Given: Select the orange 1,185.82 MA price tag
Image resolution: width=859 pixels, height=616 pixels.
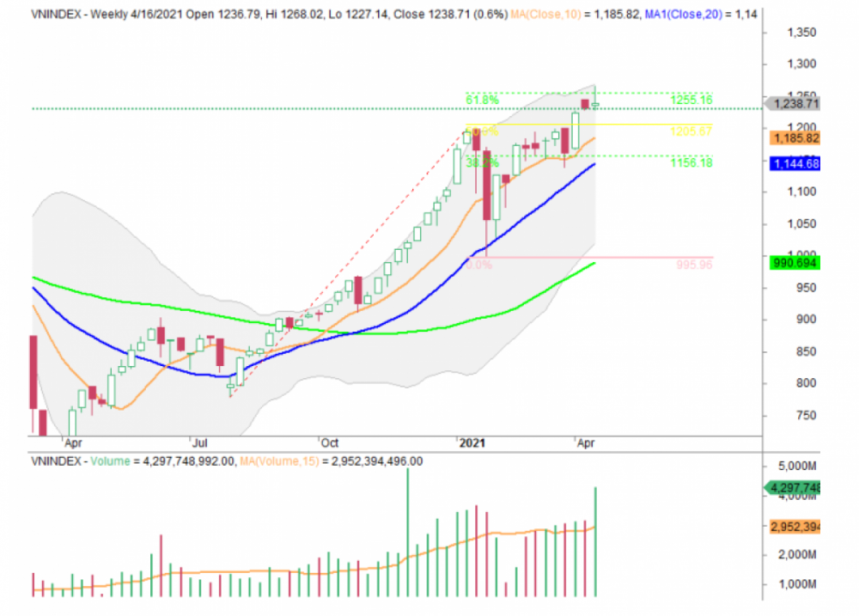Looking at the screenshot, I should pos(795,138).
